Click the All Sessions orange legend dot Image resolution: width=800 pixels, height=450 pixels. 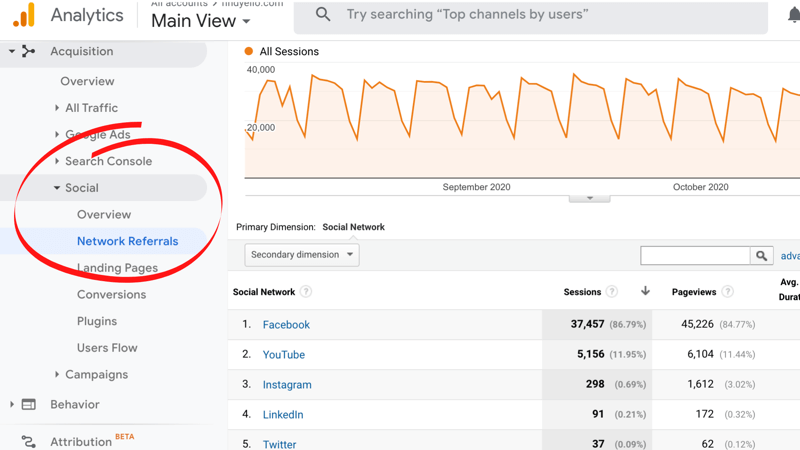[248, 51]
